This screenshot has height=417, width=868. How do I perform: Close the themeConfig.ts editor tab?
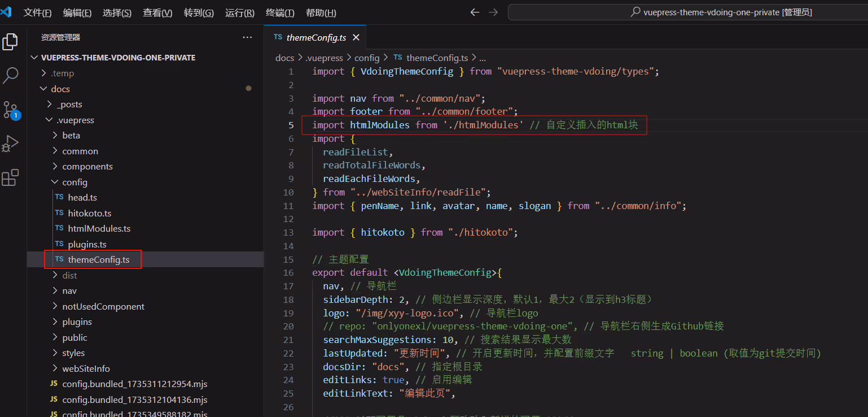point(356,38)
